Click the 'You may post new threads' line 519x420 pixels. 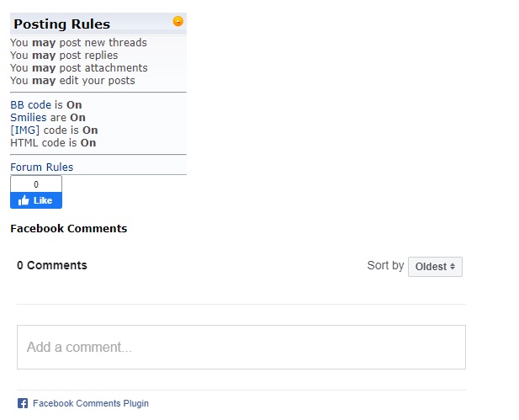78,43
